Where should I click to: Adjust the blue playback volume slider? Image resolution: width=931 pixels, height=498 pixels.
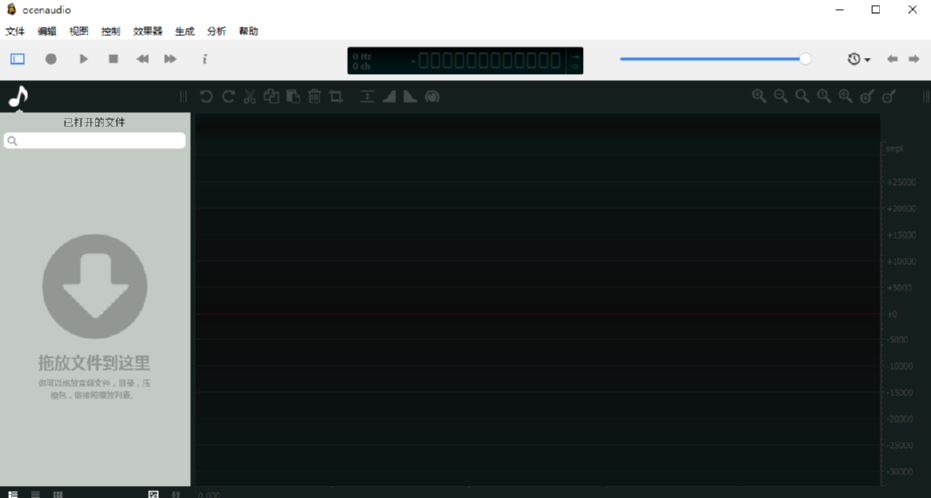715,59
